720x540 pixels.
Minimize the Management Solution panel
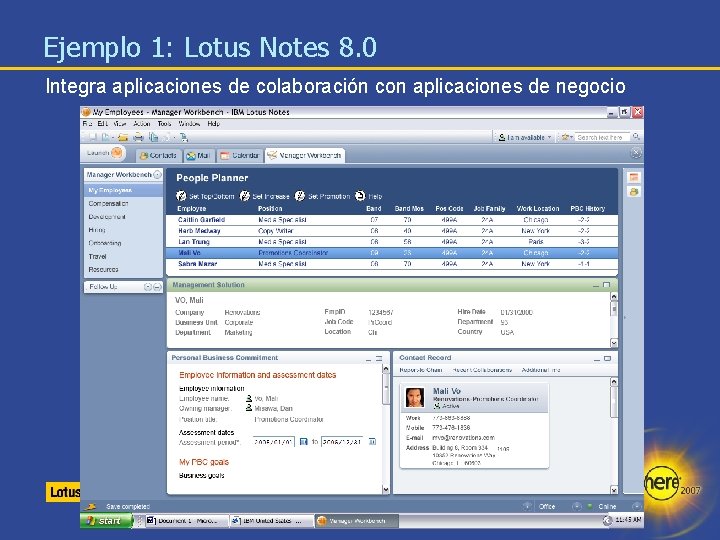click(596, 285)
